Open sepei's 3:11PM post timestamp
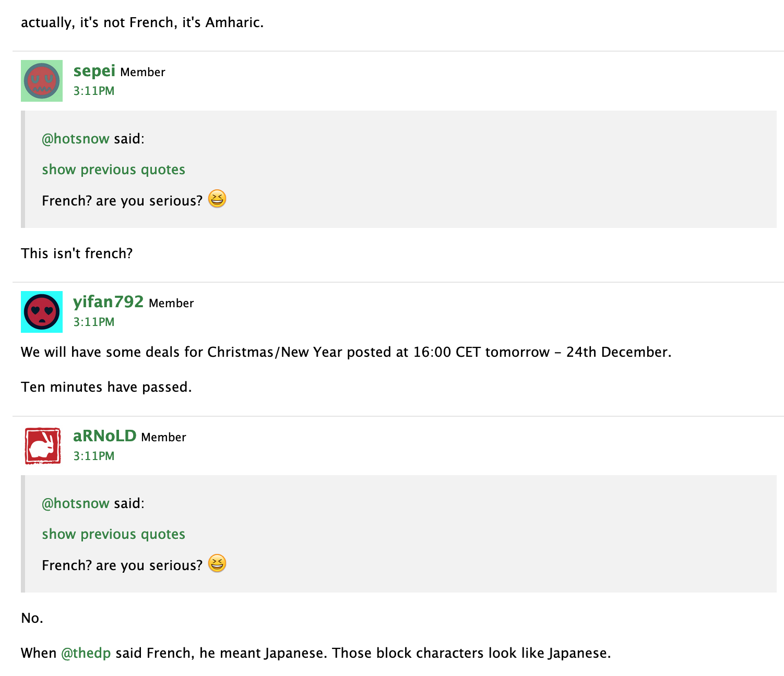 click(x=93, y=91)
